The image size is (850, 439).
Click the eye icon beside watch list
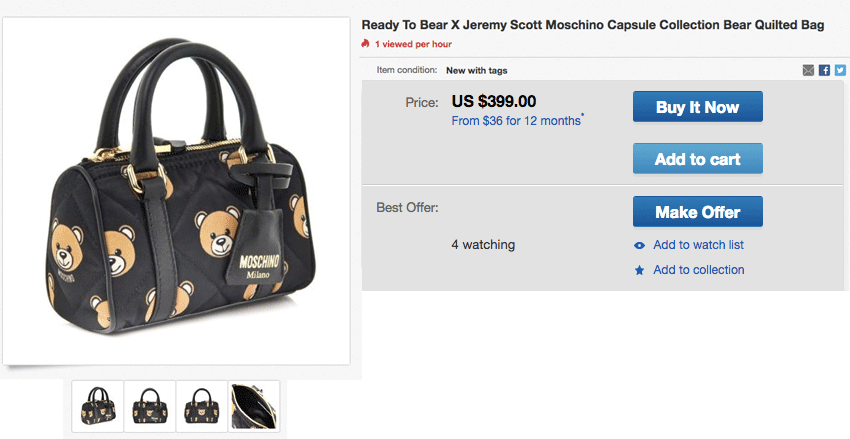click(x=639, y=245)
